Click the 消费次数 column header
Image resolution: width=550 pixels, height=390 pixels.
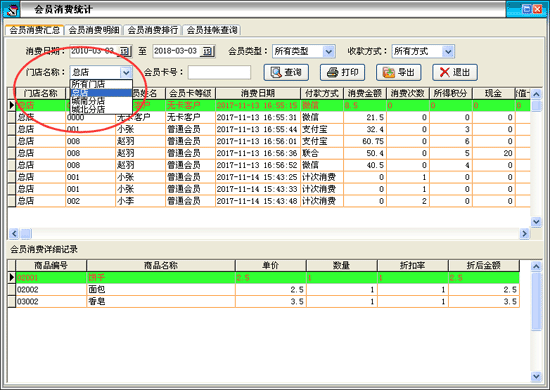[408, 93]
